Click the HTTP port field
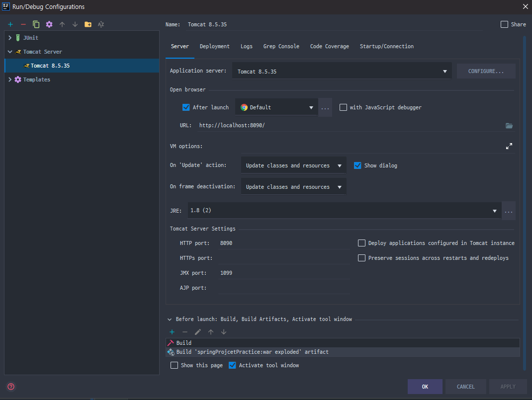Image resolution: width=532 pixels, height=400 pixels. point(283,243)
